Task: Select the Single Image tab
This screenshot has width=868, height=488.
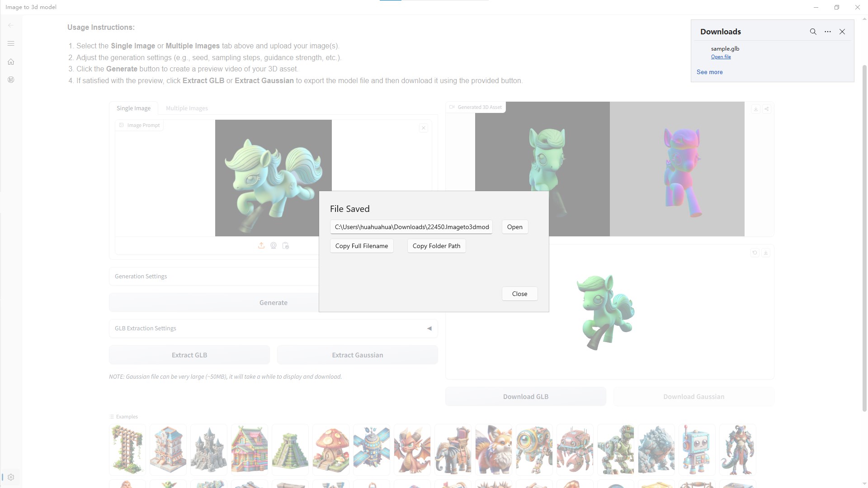Action: pos(133,108)
